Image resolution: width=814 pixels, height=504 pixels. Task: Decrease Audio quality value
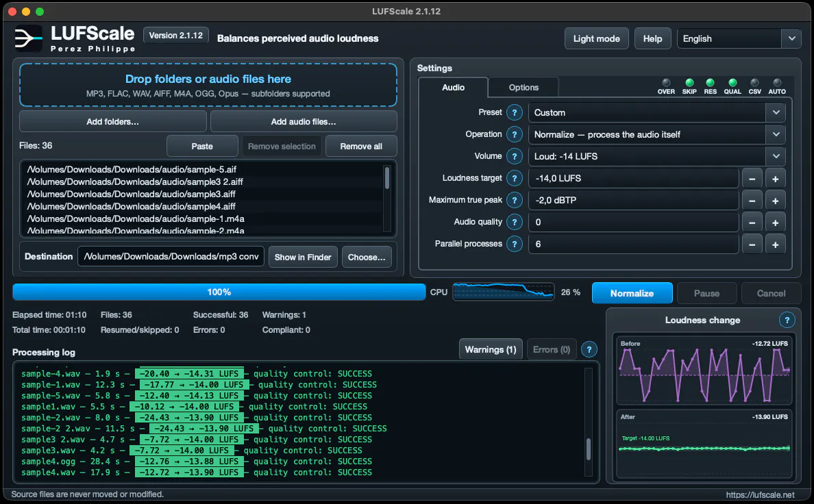click(x=752, y=222)
